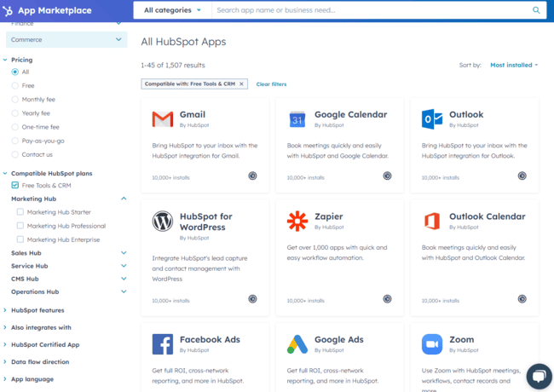Screen dimensions: 554x392
Task: Expand the CMS Hub group
Action: (124, 279)
